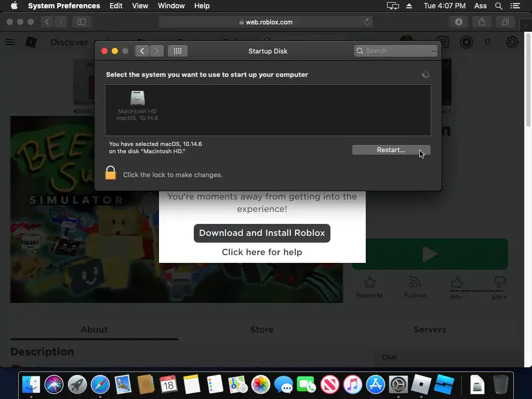Open Notification Center from menu bar
The image size is (532, 399).
(x=515, y=6)
